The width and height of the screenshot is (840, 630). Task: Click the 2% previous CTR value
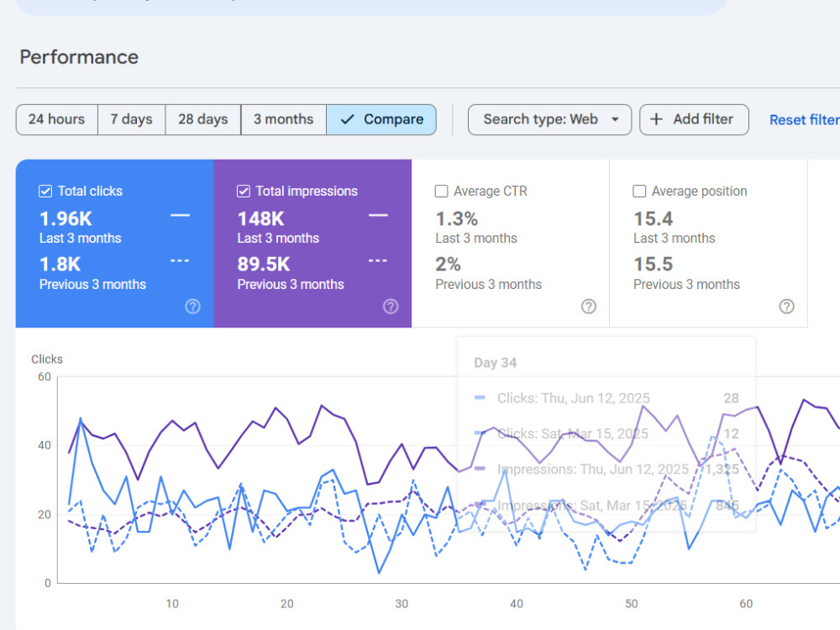click(x=448, y=264)
